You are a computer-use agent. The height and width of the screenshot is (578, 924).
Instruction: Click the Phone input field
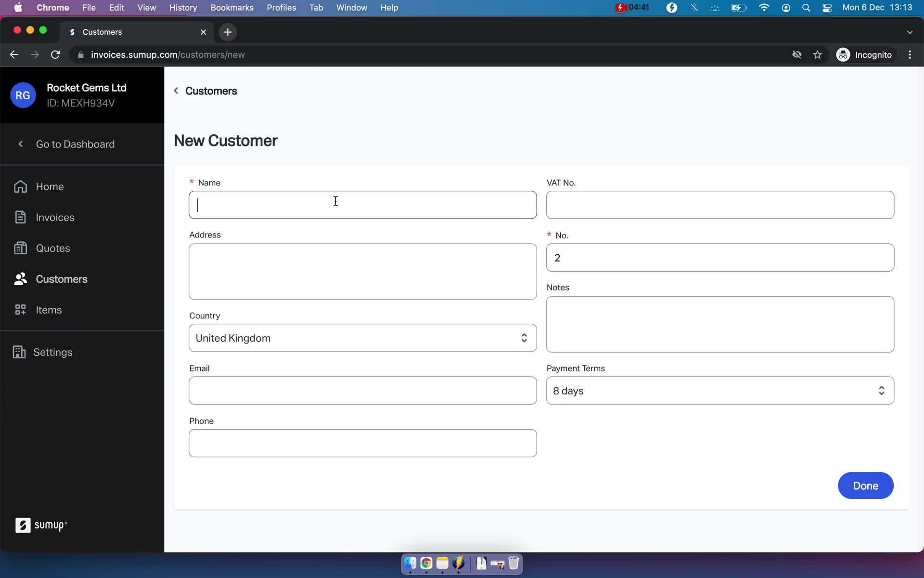coord(362,443)
